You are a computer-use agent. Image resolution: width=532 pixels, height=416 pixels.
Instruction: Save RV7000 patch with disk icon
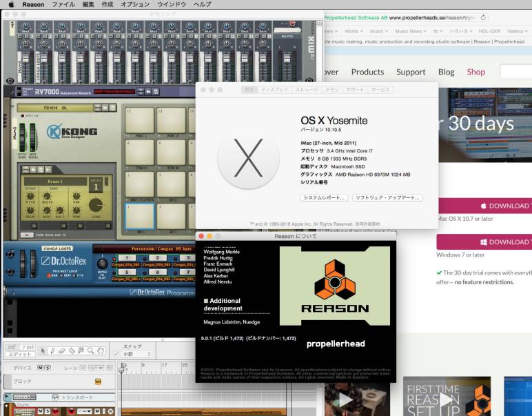pos(156,92)
